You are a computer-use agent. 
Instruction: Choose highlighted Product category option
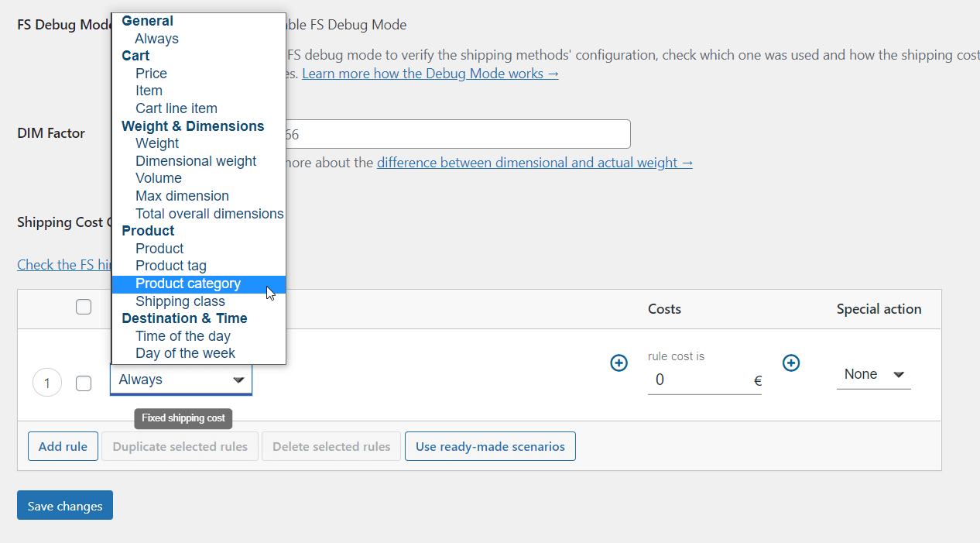coord(199,284)
